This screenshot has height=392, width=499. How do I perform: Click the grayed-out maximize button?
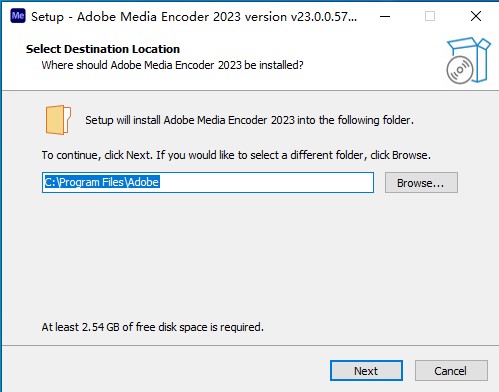(x=430, y=16)
